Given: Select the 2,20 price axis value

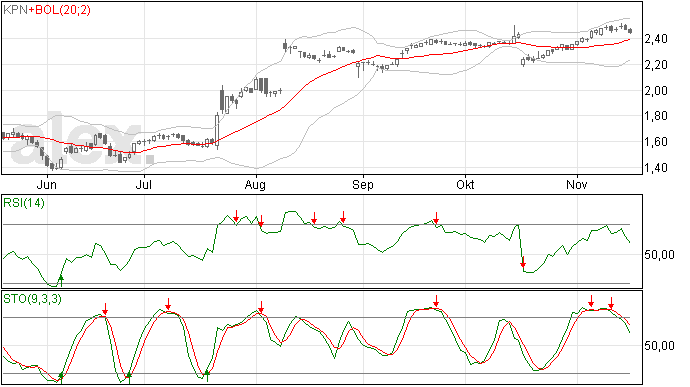Looking at the screenshot, I should click(656, 65).
